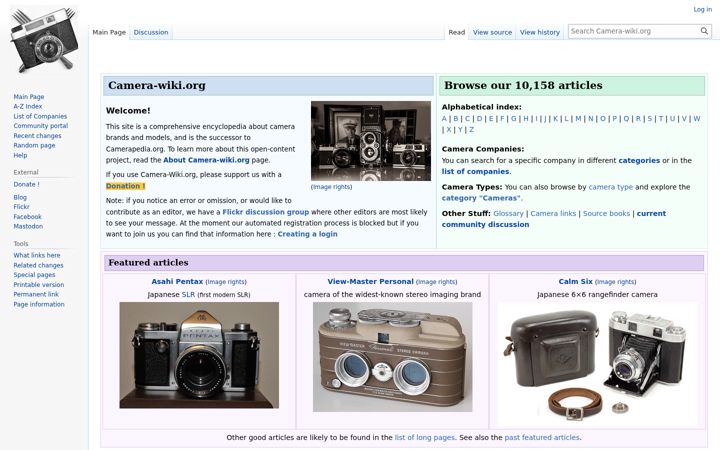Visit the Community portal link
This screenshot has width=720, height=450.
tap(40, 126)
